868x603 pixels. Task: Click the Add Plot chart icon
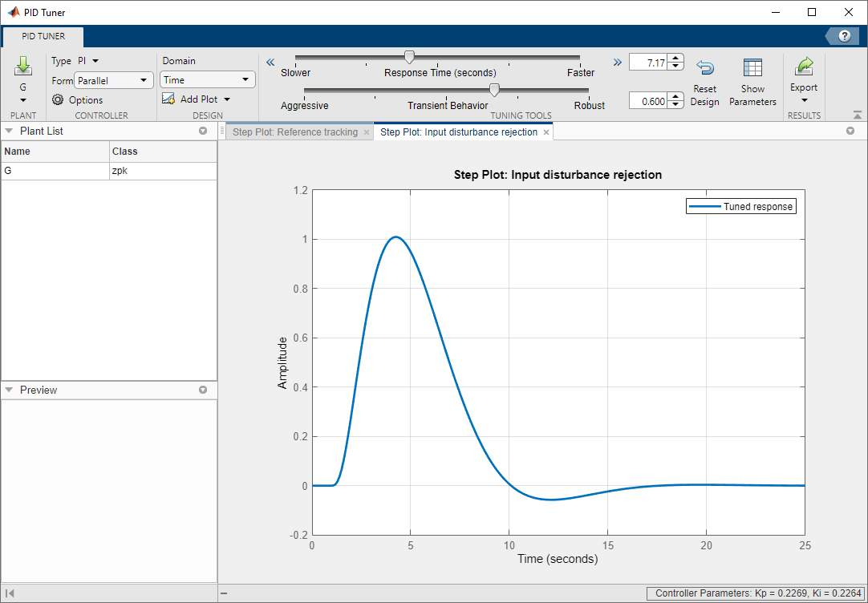tap(168, 99)
